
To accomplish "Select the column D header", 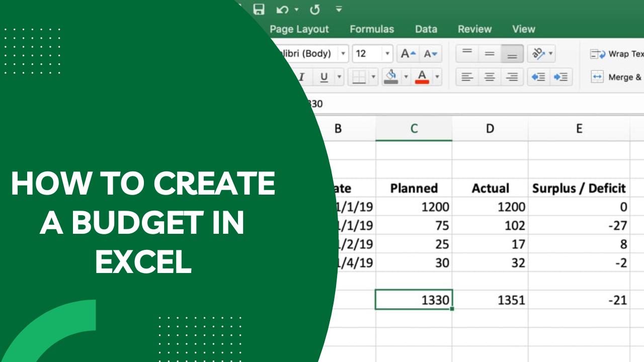I will (490, 129).
